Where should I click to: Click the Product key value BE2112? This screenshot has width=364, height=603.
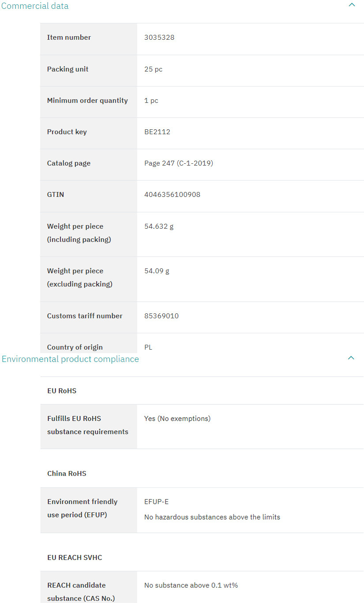pos(157,132)
